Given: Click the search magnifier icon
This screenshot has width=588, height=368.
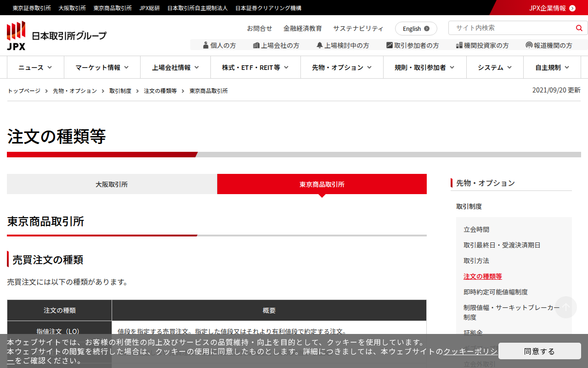Looking at the screenshot, I should pyautogui.click(x=579, y=28).
